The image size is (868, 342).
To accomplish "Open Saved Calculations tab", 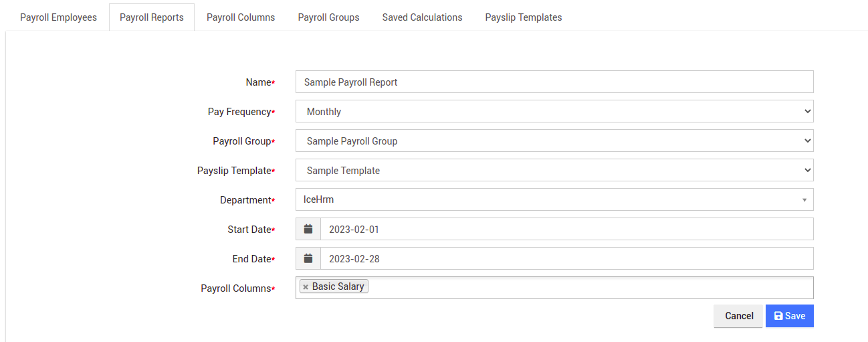I will 422,17.
